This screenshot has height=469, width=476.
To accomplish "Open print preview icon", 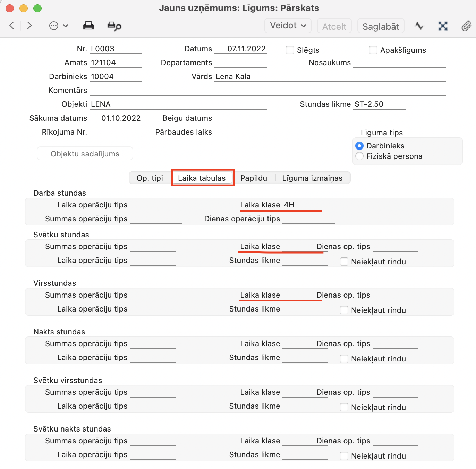I will (x=114, y=26).
